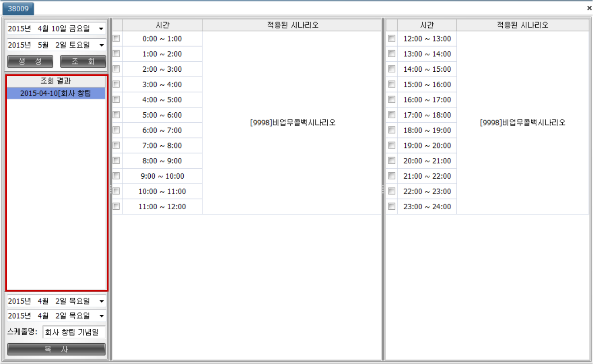
Task: Click the 스케줄명: label
Action: pyautogui.click(x=23, y=332)
